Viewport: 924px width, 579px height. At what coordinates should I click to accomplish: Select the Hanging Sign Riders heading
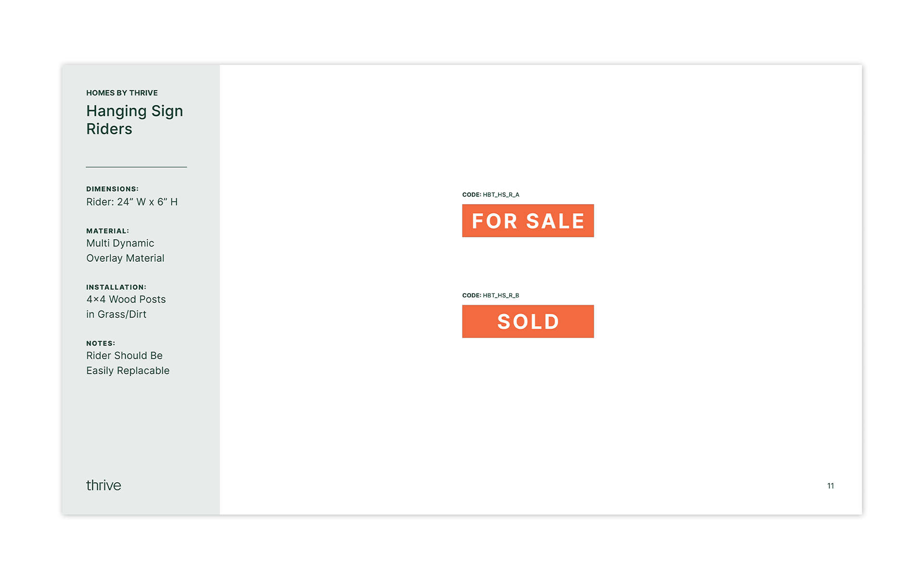click(134, 120)
